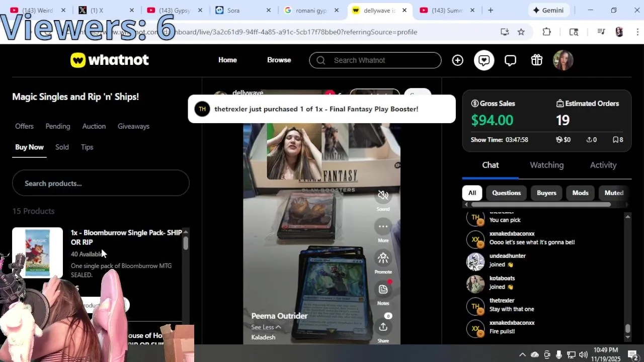Click the Promote icon on stream
The image size is (644, 362).
(383, 258)
